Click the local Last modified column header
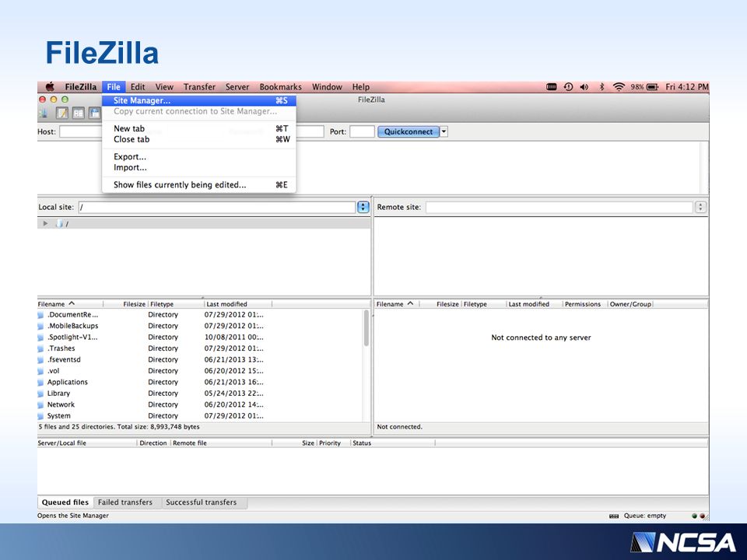This screenshot has height=560, width=747. 238,304
